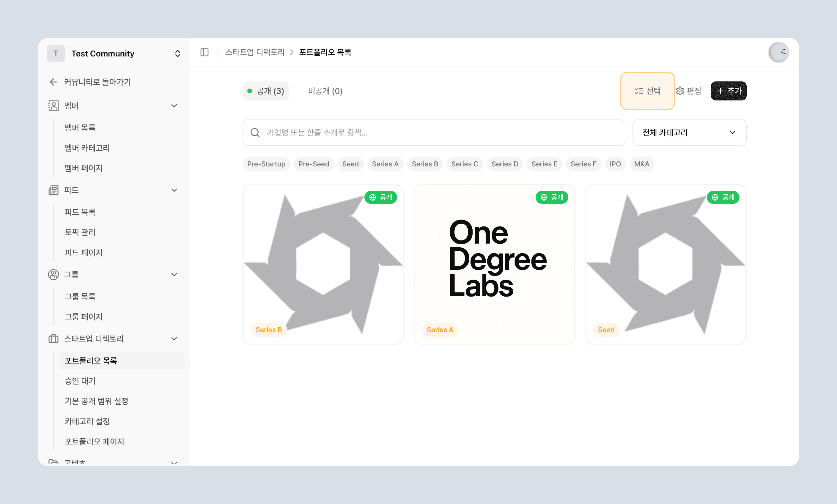Click the Series B tag on card
837x504 pixels.
coord(269,330)
